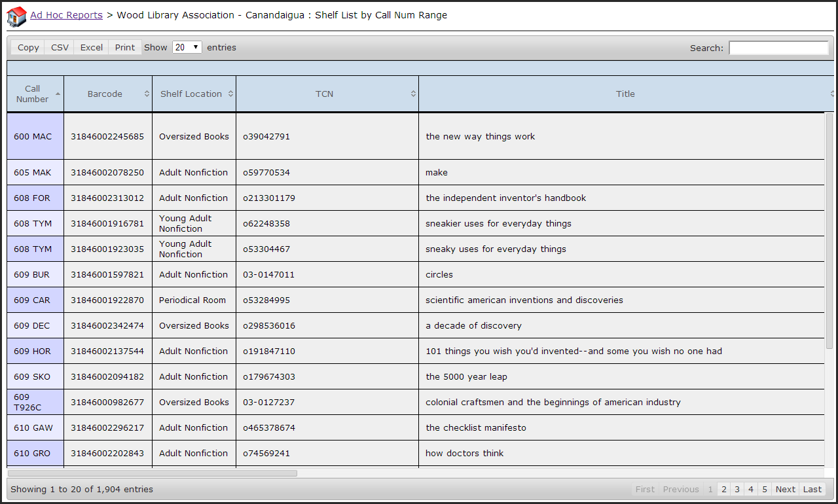
Task: Click TCN o39042791
Action: [266, 137]
